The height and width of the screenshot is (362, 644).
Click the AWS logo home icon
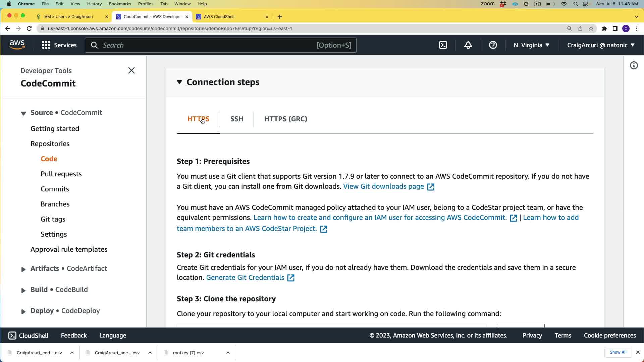point(17,45)
